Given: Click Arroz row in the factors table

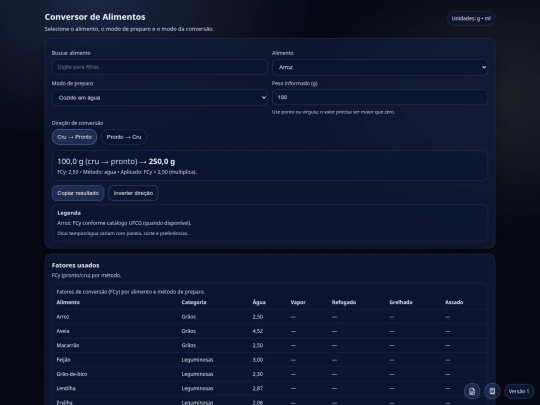Looking at the screenshot, I should point(270,317).
